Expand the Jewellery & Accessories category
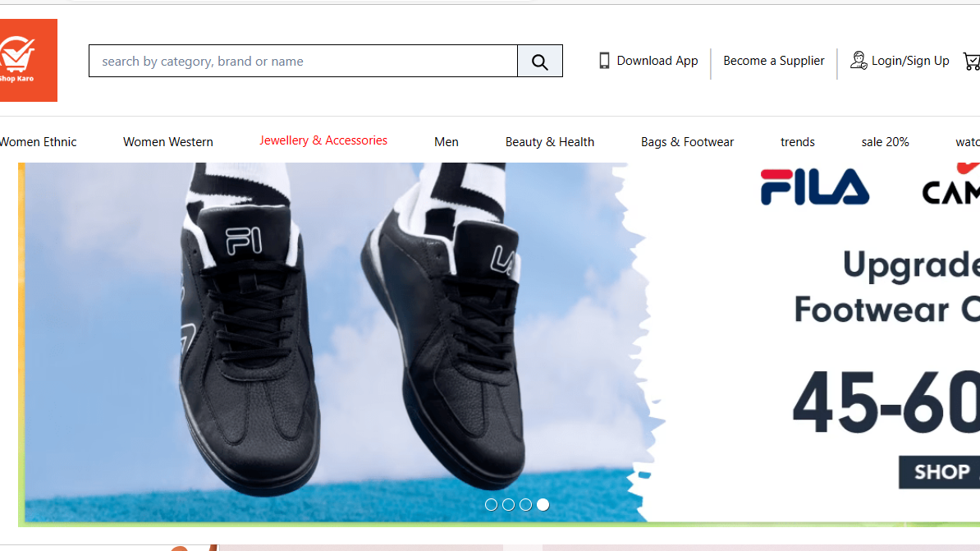The image size is (980, 551). pos(323,140)
